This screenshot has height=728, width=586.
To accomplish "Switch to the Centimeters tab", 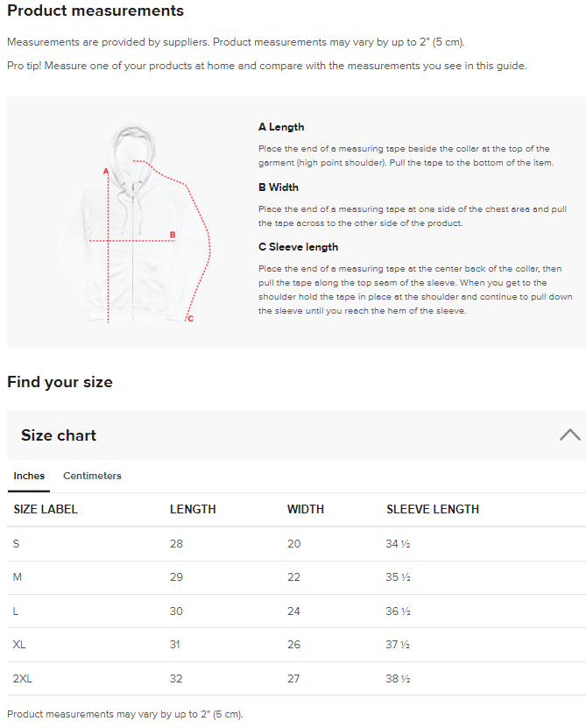I will [92, 476].
